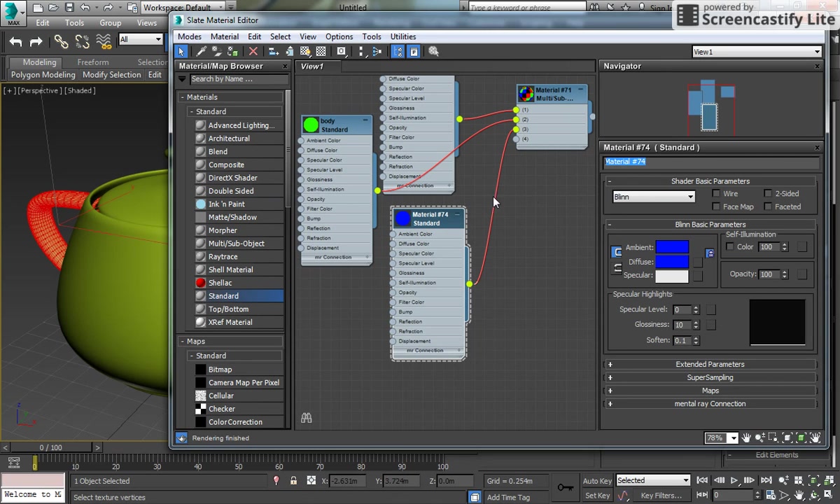Select the eyedropper pick material tool
The width and height of the screenshot is (840, 504).
click(201, 52)
